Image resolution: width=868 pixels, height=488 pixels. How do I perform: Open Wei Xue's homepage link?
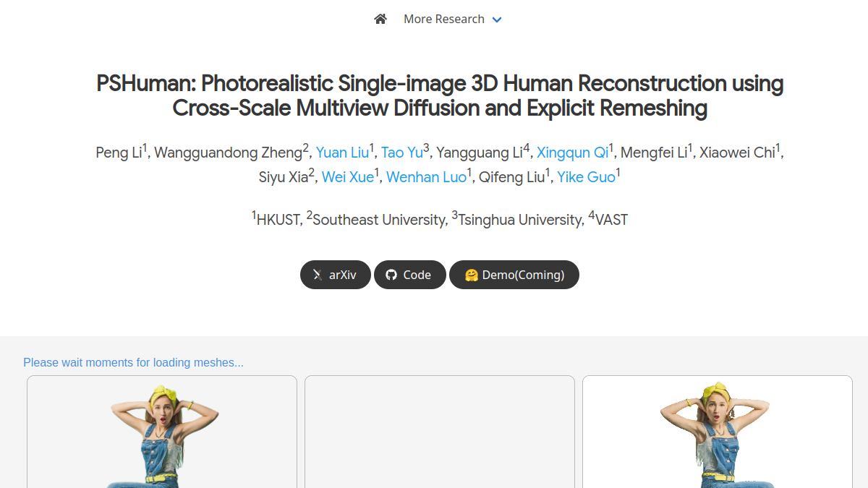click(347, 177)
